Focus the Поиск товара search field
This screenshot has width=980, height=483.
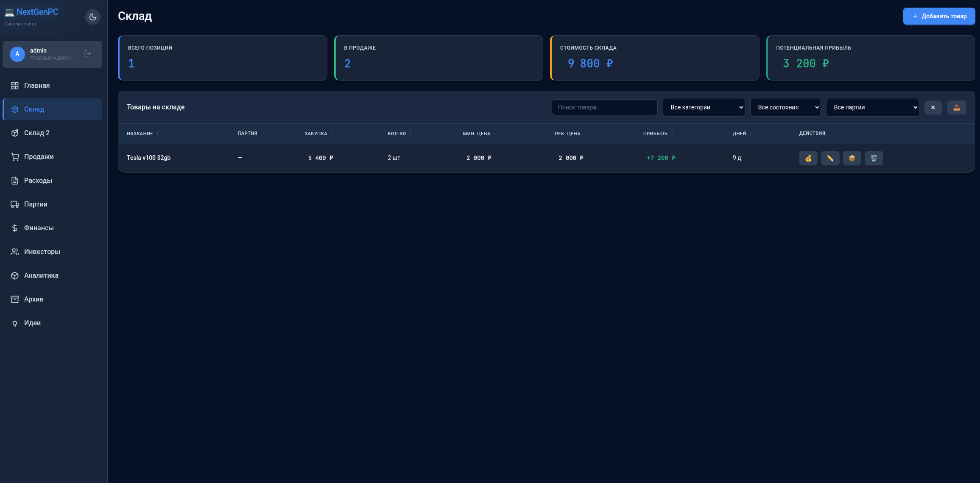604,107
